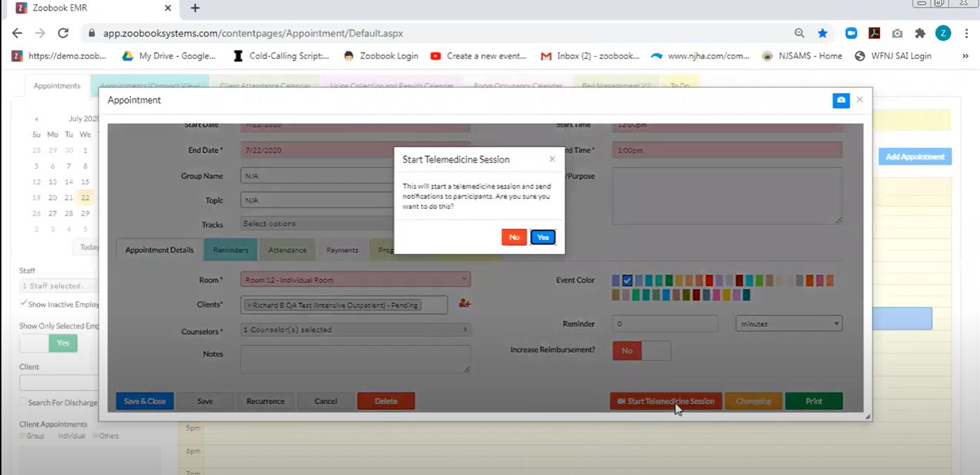Confirm with the Yes button
The image size is (980, 475).
point(543,237)
